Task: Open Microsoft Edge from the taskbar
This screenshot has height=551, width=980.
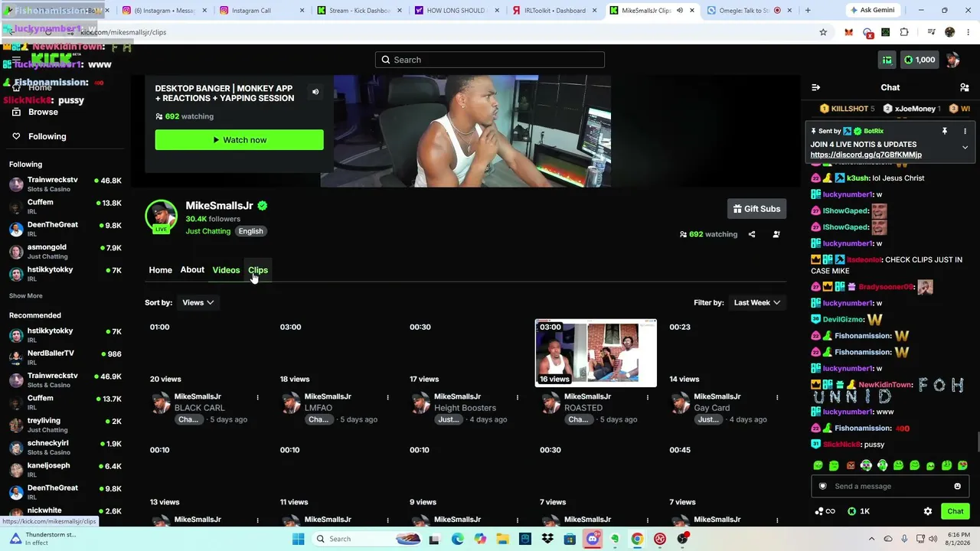Action: coord(458,539)
